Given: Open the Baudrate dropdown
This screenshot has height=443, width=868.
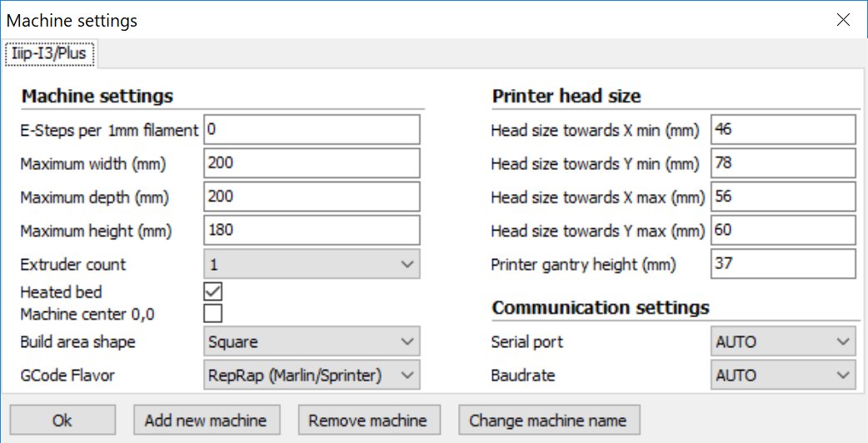Looking at the screenshot, I should click(782, 375).
